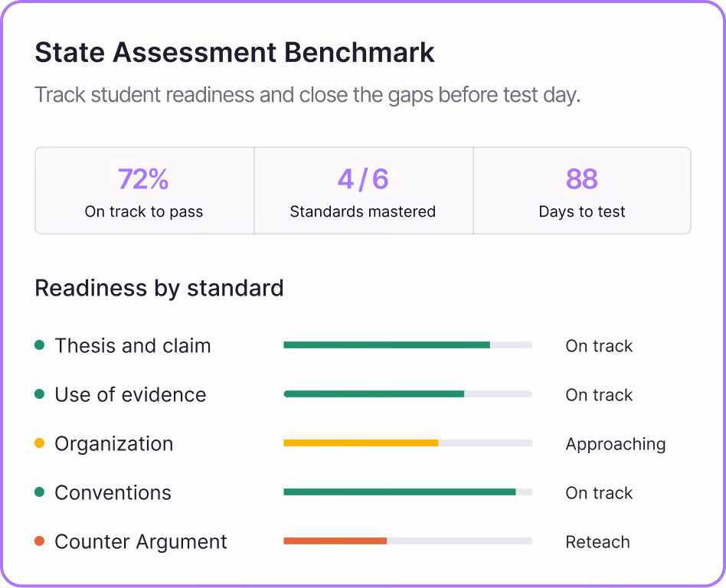726x588 pixels.
Task: Click the Approaching status label
Action: click(616, 444)
